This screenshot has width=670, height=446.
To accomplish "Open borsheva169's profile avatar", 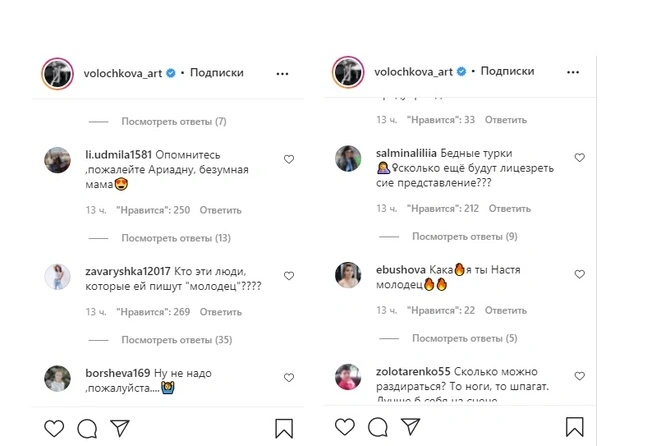I will (x=58, y=377).
